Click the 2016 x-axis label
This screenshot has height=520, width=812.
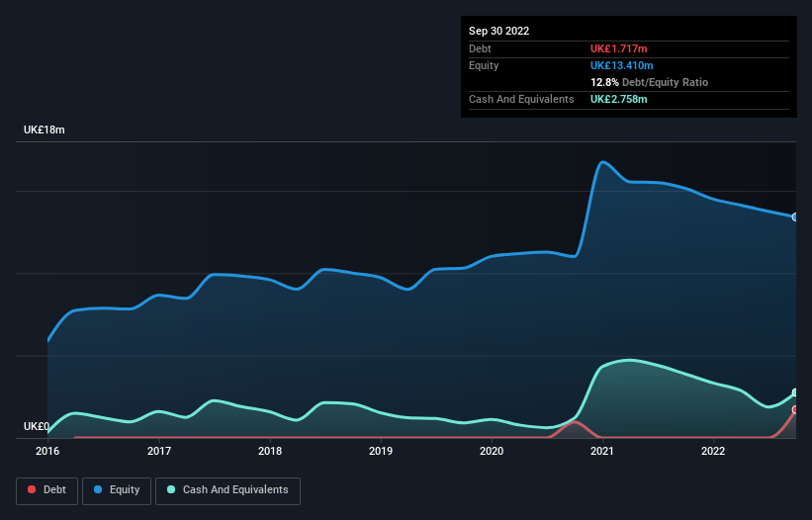pyautogui.click(x=47, y=451)
